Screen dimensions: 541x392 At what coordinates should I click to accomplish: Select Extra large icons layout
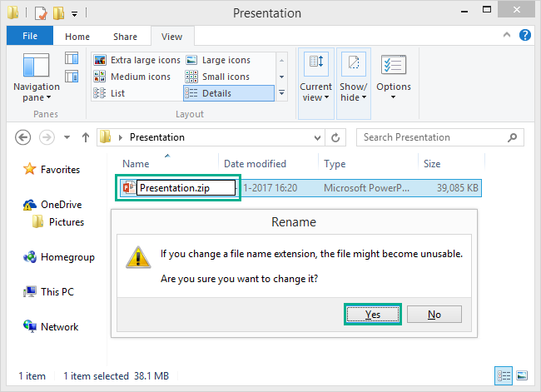click(137, 60)
